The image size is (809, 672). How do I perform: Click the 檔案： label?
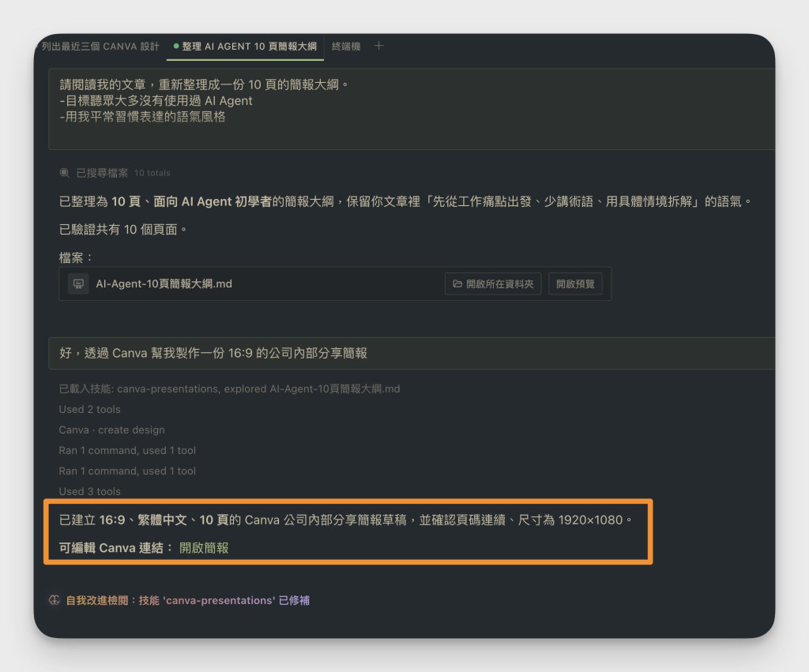(76, 257)
